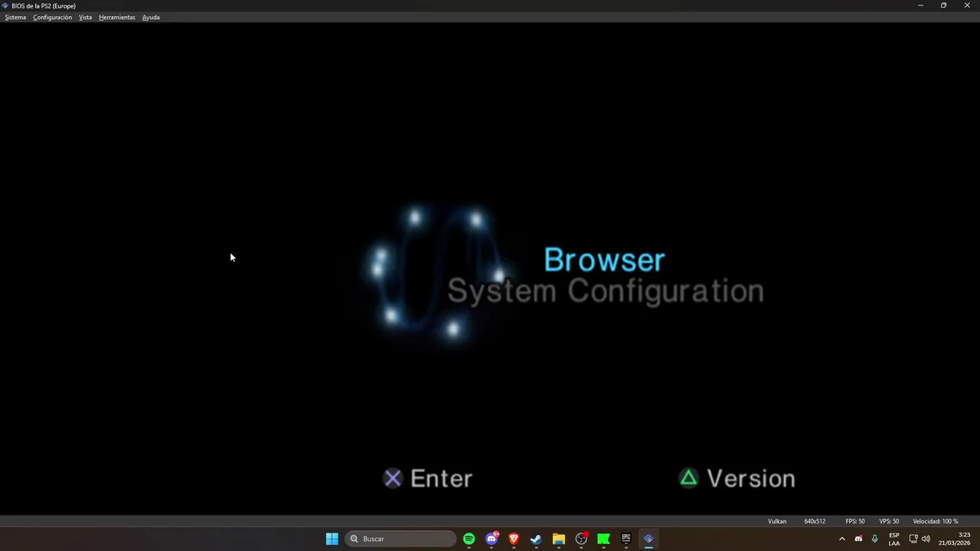Show hidden system tray icons
This screenshot has height=551, width=980.
pyautogui.click(x=842, y=539)
